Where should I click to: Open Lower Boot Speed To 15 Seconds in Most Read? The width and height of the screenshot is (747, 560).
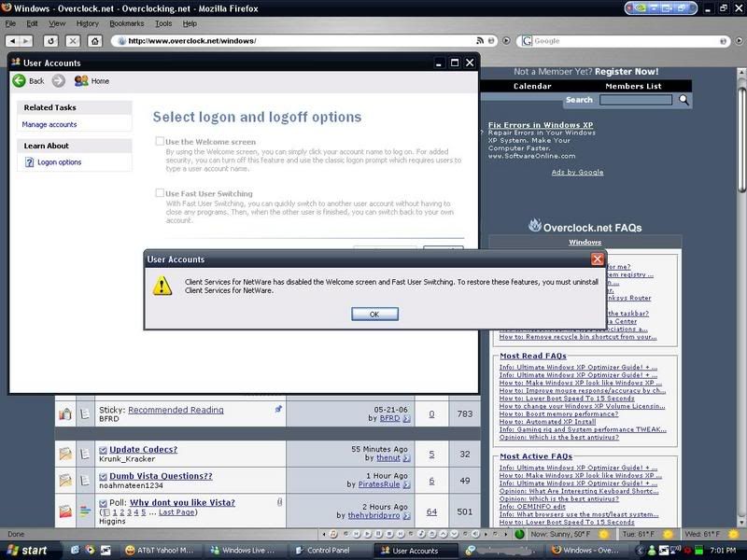point(567,399)
